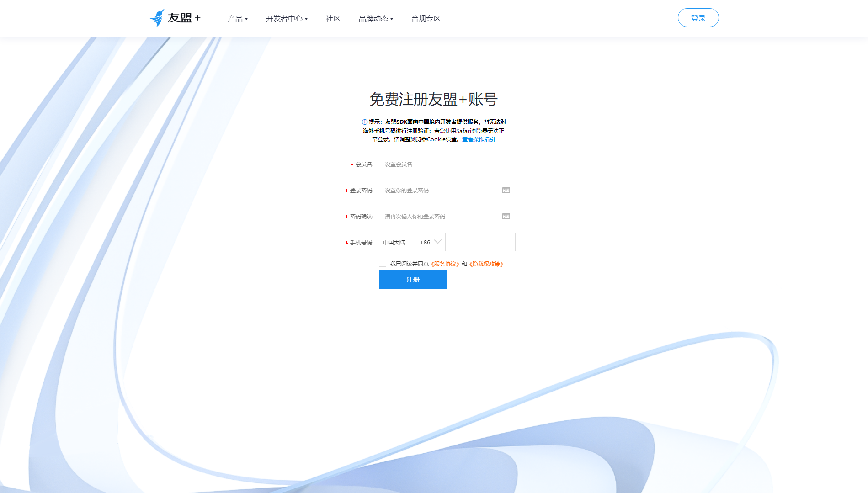Click the keyboard icon in 登录密码 field
The width and height of the screenshot is (868, 493).
pyautogui.click(x=506, y=190)
